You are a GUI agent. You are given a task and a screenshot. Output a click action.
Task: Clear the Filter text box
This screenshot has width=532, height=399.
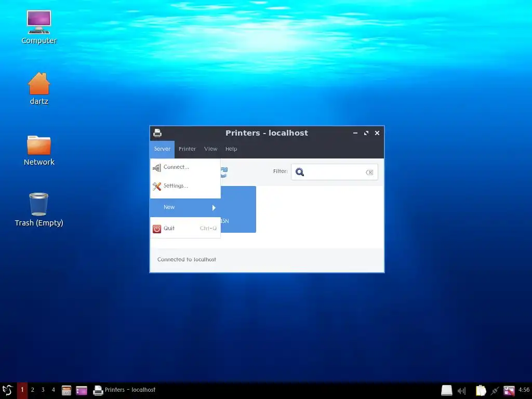click(x=369, y=172)
